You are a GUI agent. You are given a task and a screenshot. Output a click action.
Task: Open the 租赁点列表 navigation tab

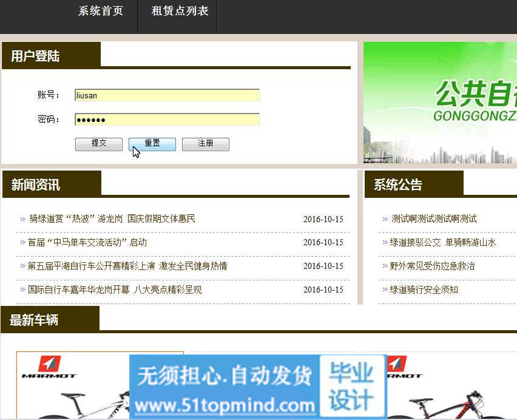point(180,11)
